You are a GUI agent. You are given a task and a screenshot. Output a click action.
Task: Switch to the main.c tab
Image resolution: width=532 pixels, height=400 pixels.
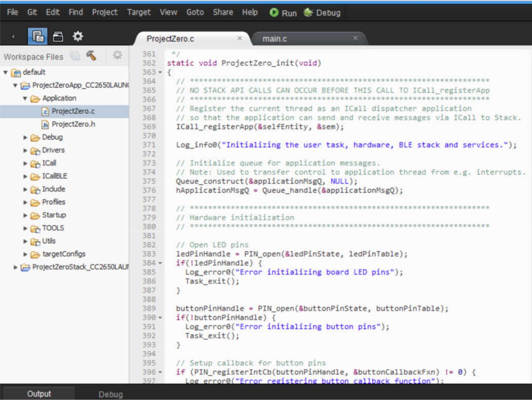point(274,39)
